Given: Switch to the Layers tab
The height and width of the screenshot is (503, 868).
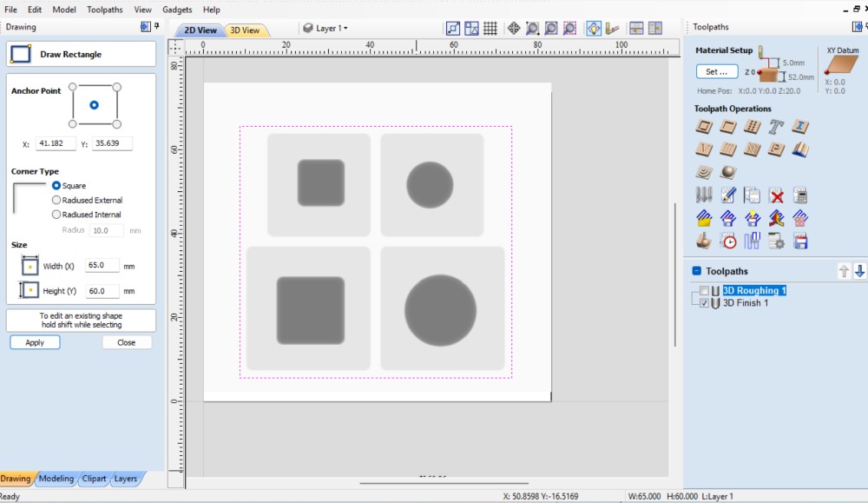Looking at the screenshot, I should (126, 479).
